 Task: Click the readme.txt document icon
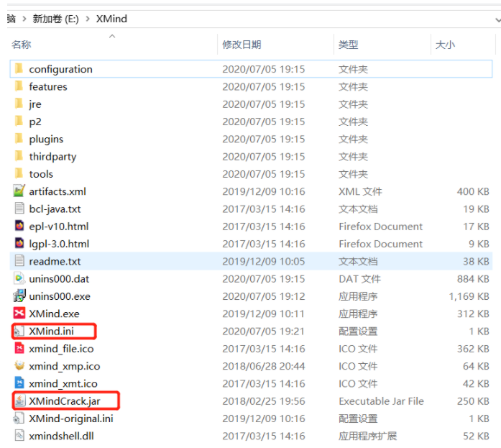point(19,261)
